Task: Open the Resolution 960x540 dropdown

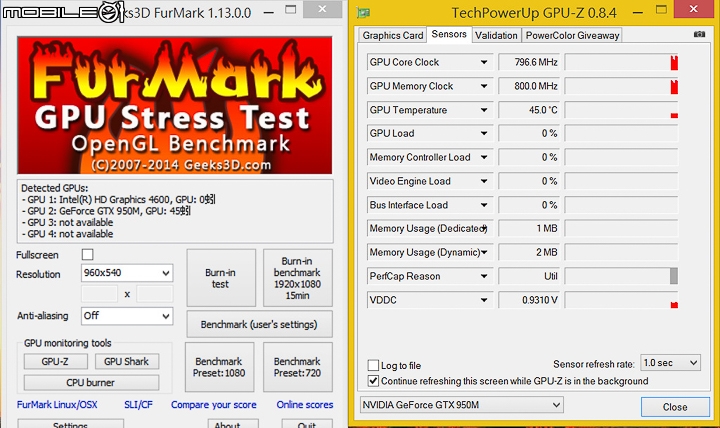Action: coord(127,273)
